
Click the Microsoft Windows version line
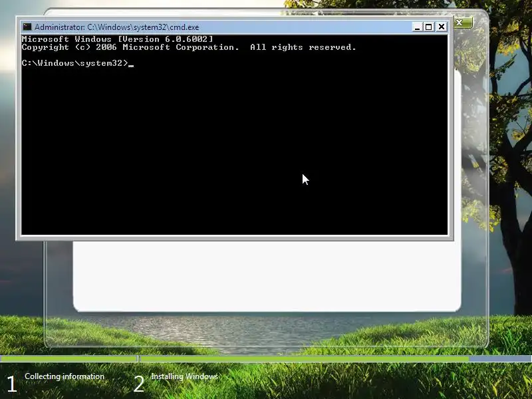(x=118, y=39)
